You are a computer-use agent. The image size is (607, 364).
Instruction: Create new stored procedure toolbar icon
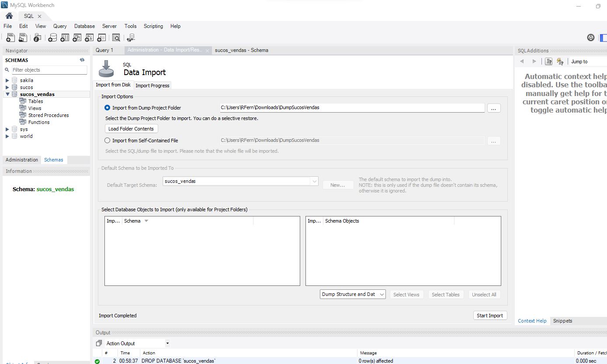point(89,38)
